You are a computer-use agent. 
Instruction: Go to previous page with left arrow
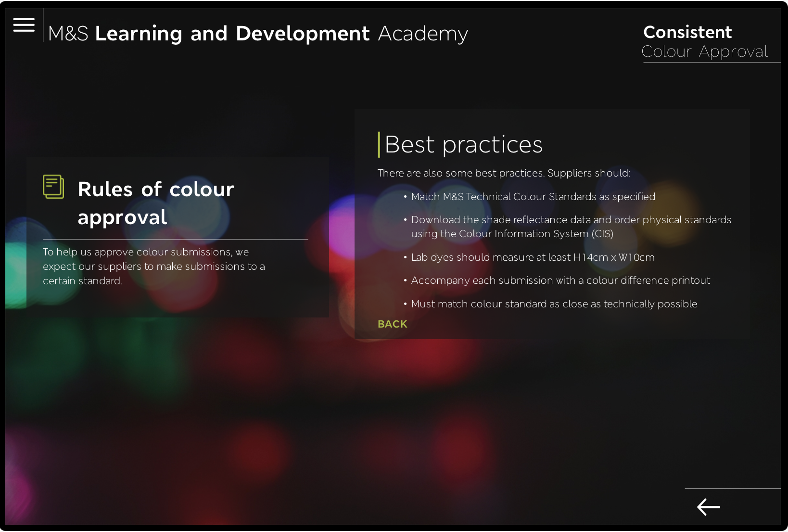tap(708, 507)
